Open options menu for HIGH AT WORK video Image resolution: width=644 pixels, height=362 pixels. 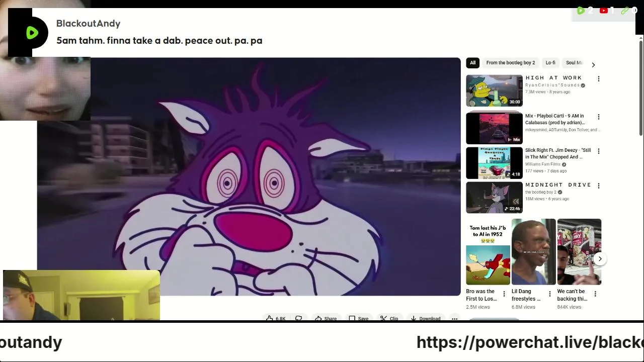pos(598,79)
